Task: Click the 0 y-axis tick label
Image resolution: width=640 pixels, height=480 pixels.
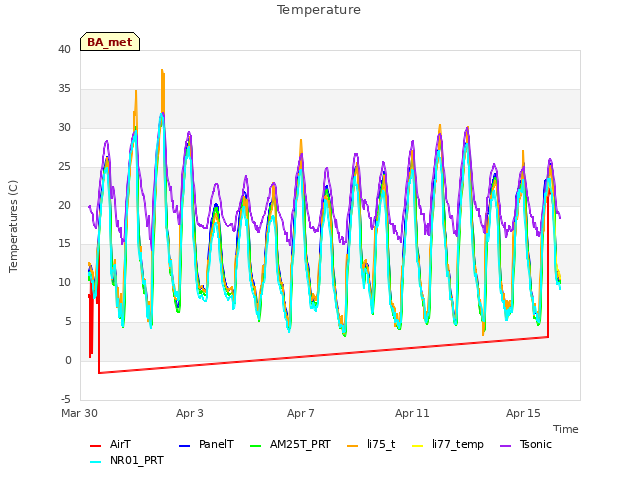Action: (68, 360)
